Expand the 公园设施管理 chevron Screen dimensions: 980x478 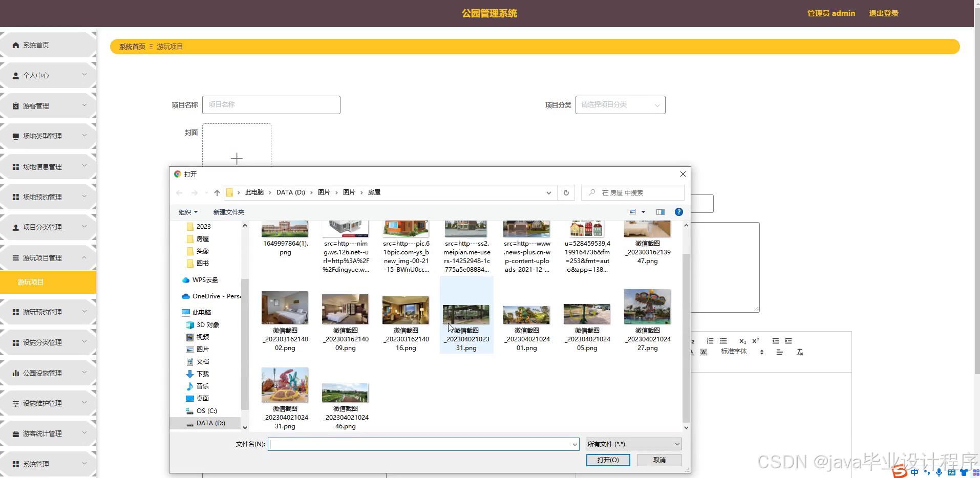(x=84, y=373)
